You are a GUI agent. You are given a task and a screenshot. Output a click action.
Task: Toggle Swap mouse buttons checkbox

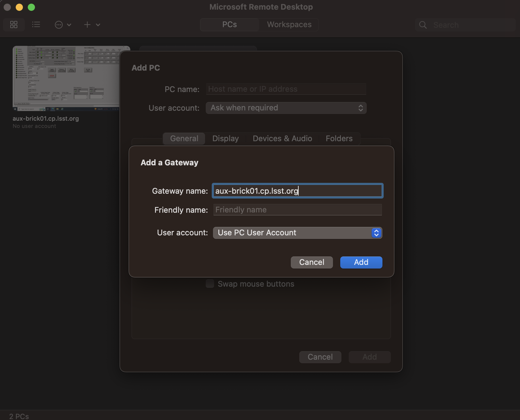coord(210,284)
